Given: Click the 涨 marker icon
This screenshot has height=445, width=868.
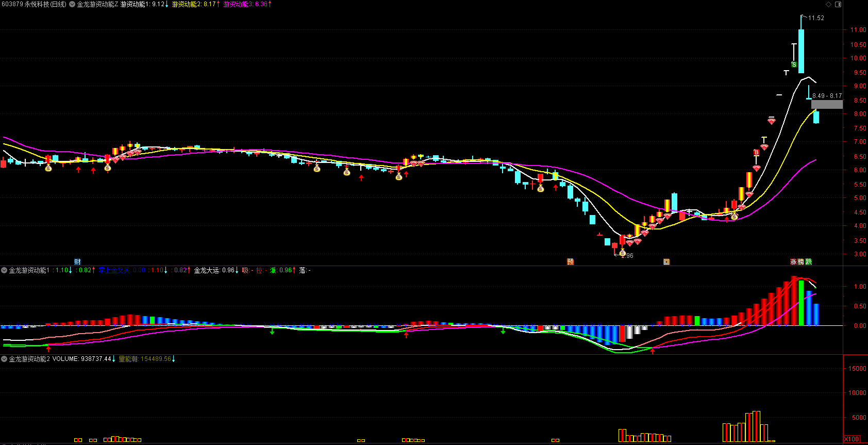Looking at the screenshot, I should click(x=794, y=262).
